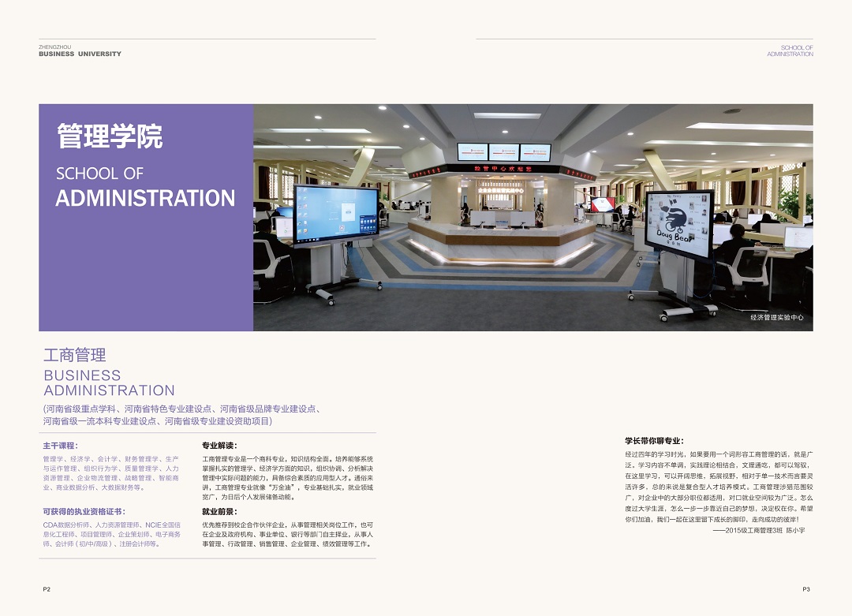
Task: Click the line starting 河南省级一流本科专业建设点
Action: tap(158, 421)
